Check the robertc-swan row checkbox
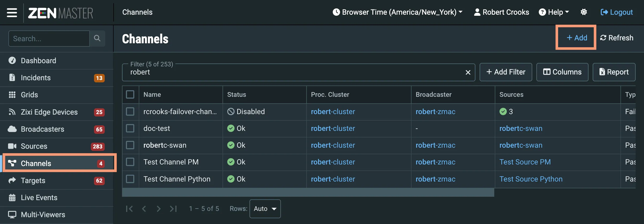 [130, 145]
